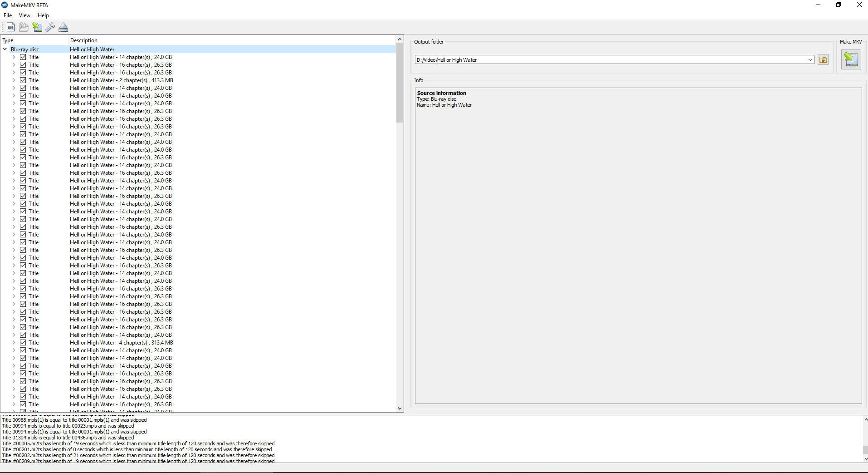Click the Info group label
Viewport: 868px width, 473px height.
[419, 80]
